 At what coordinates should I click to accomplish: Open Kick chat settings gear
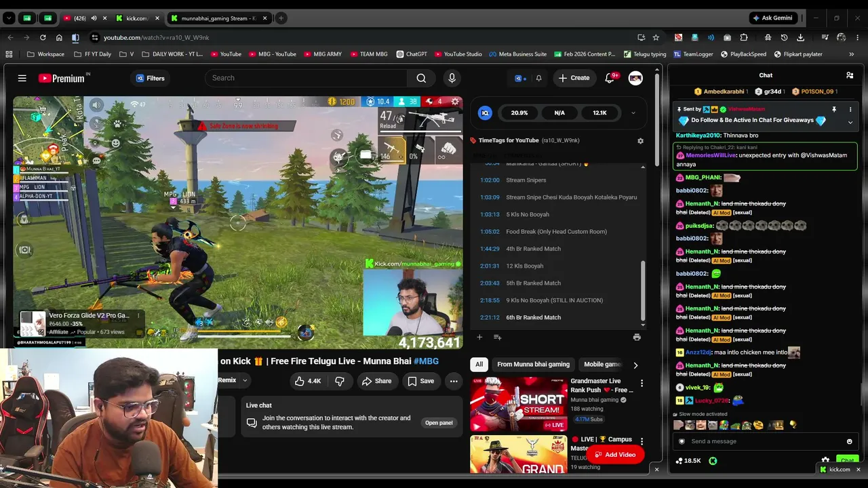pos(825,460)
